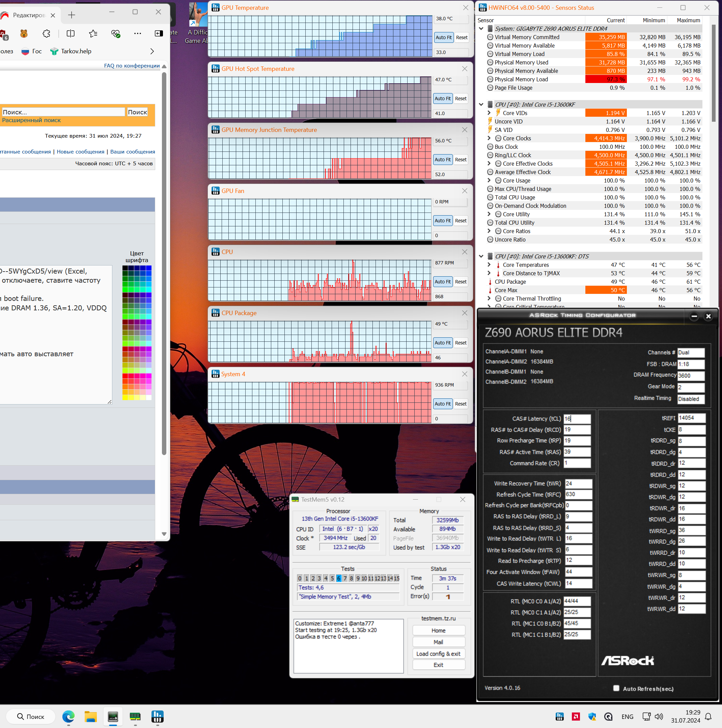Open the Tarkov.help bookmark

click(71, 51)
